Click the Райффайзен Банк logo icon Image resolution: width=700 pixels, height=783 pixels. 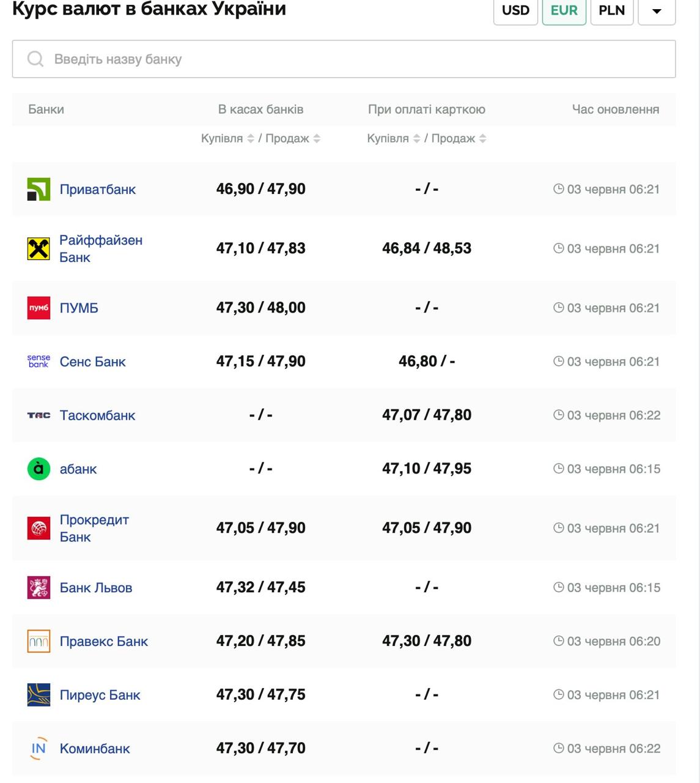pos(39,249)
